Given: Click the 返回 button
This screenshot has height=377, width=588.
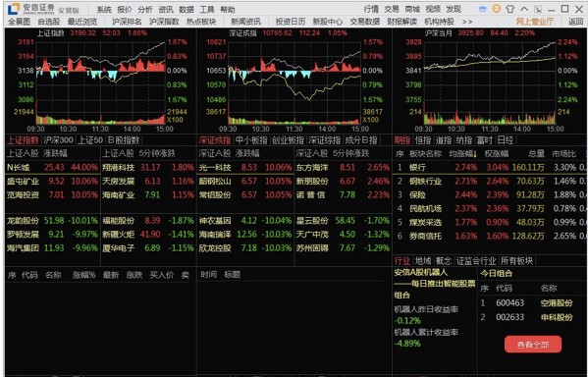Looking at the screenshot, I should click(x=575, y=22).
